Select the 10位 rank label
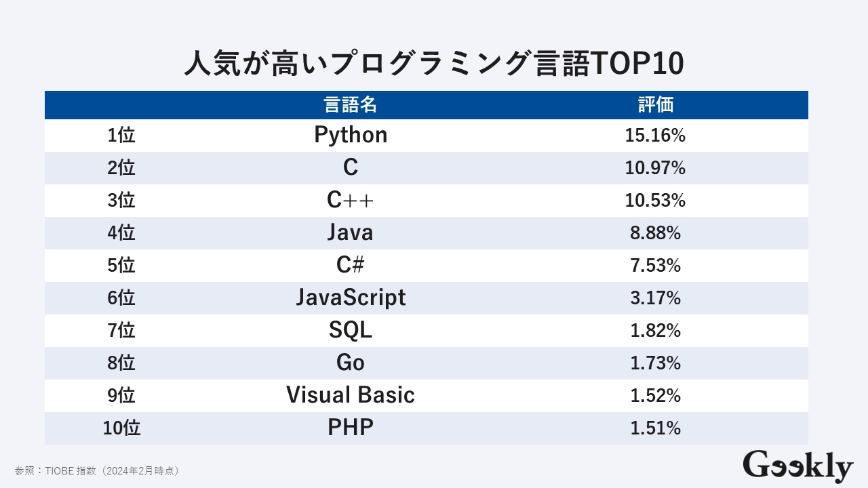Screen dimensions: 868x488 [x=121, y=428]
